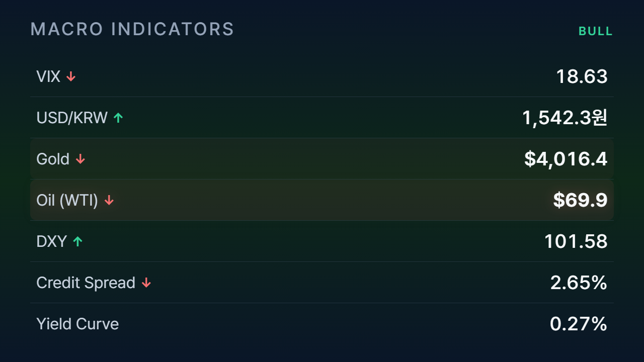Screen dimensions: 644x362
Task: Open the Credit Spread label
Action: click(x=86, y=283)
